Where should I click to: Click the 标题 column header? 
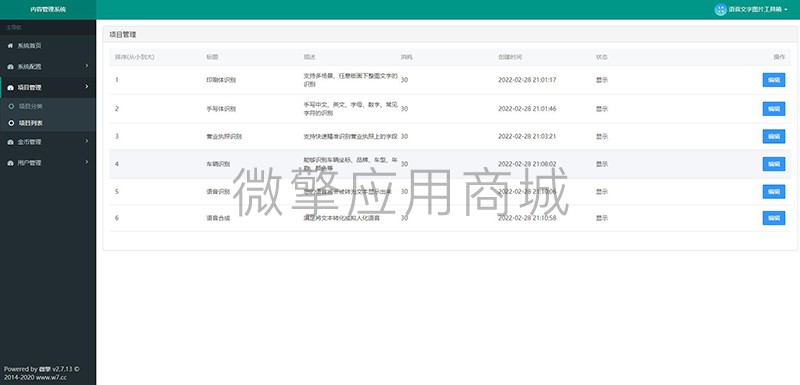pyautogui.click(x=212, y=57)
